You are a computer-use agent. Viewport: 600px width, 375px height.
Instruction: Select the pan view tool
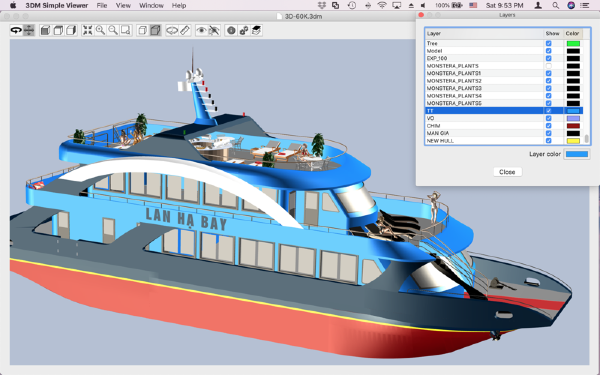pyautogui.click(x=29, y=30)
